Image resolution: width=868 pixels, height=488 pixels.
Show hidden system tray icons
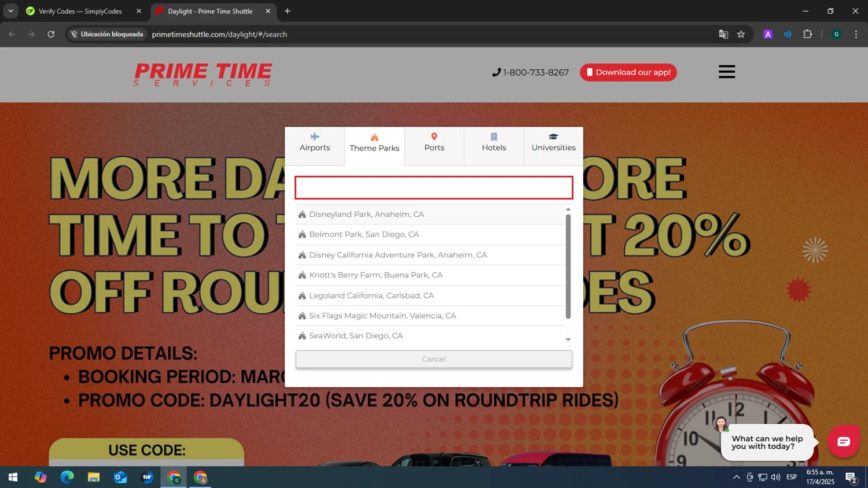coord(737,477)
